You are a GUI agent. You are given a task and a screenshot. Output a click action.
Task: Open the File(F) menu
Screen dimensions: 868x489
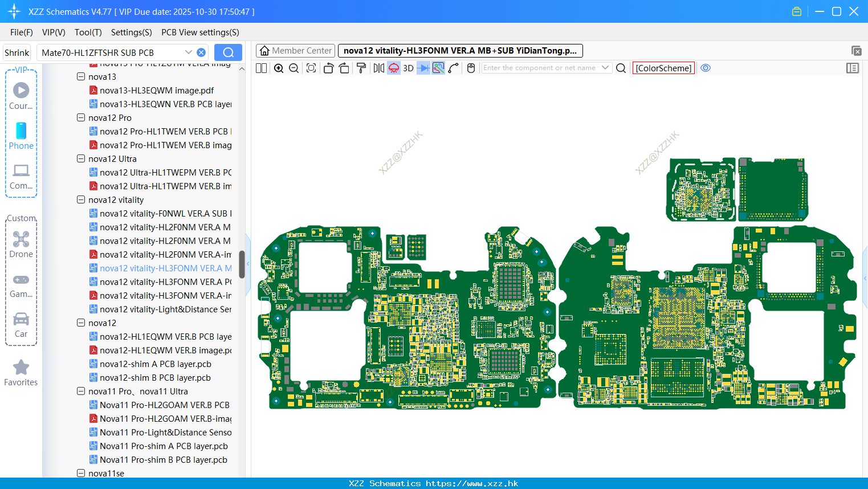(22, 32)
